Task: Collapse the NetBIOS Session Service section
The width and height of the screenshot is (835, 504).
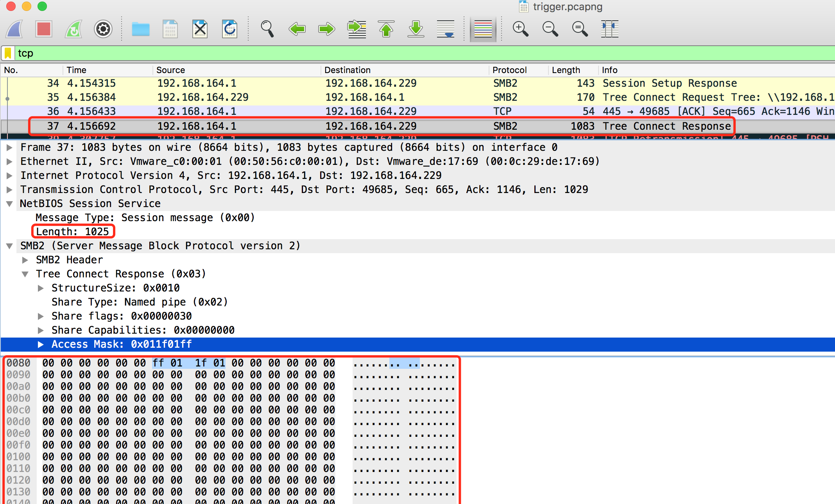Action: (10, 204)
